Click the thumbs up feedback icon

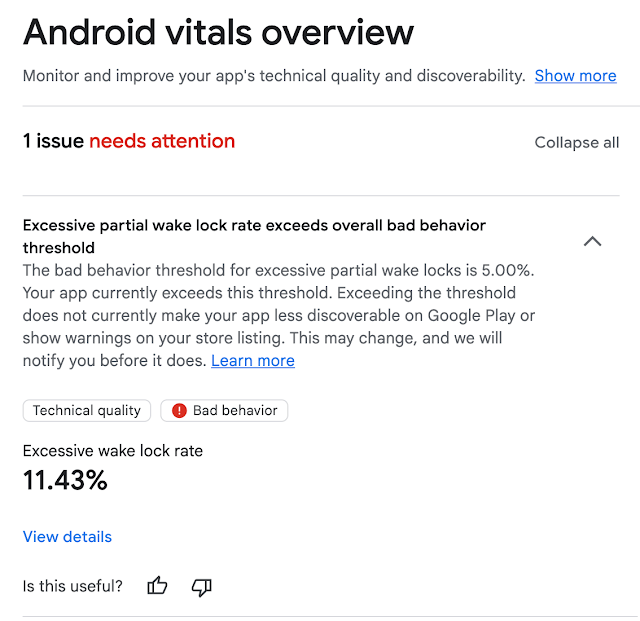pos(157,586)
